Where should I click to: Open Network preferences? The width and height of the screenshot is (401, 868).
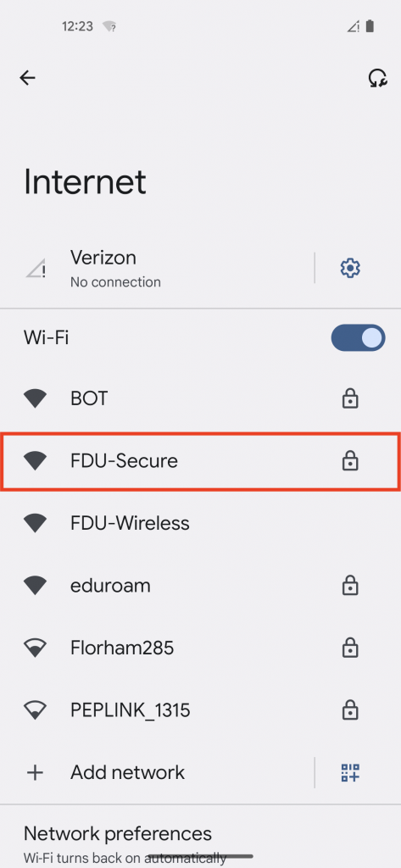coord(200,842)
